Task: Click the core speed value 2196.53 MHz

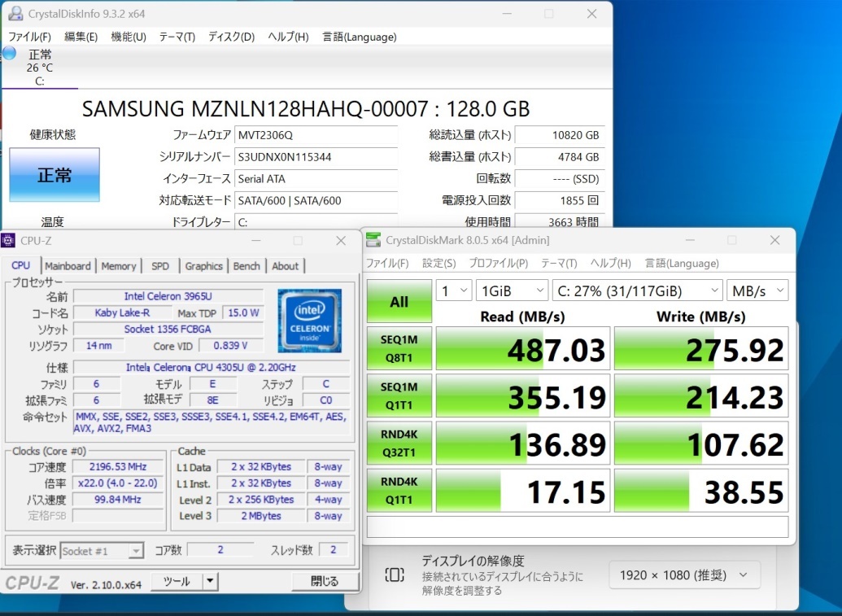Action: coord(118,467)
